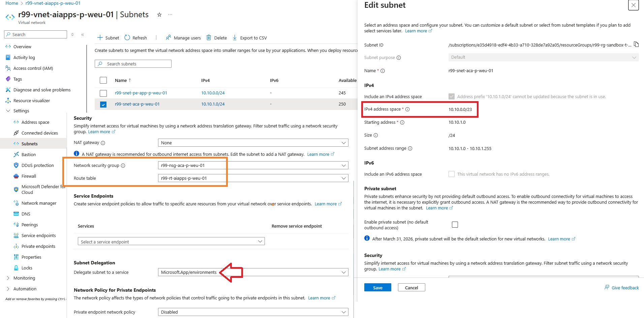This screenshot has width=644, height=318.
Task: Refresh the subnets list
Action: (135, 37)
